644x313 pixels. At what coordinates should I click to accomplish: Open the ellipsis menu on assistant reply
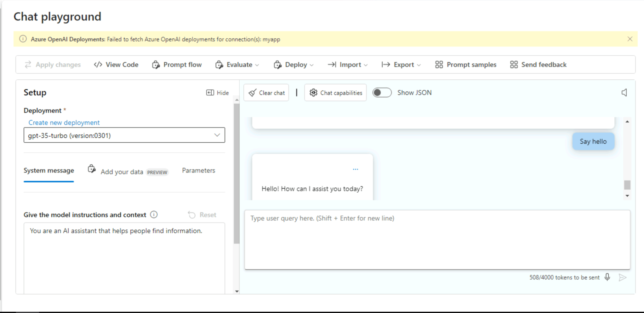(356, 169)
